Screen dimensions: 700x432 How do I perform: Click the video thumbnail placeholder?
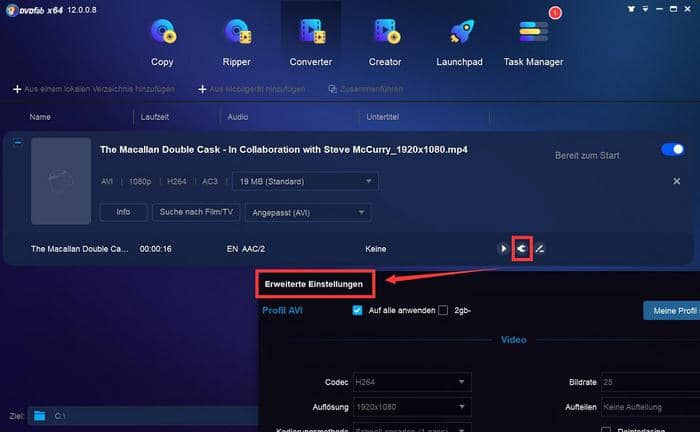pyautogui.click(x=61, y=181)
